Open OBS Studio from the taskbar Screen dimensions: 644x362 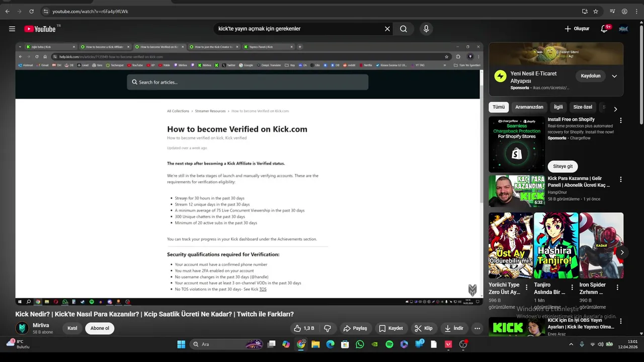pyautogui.click(x=463, y=344)
